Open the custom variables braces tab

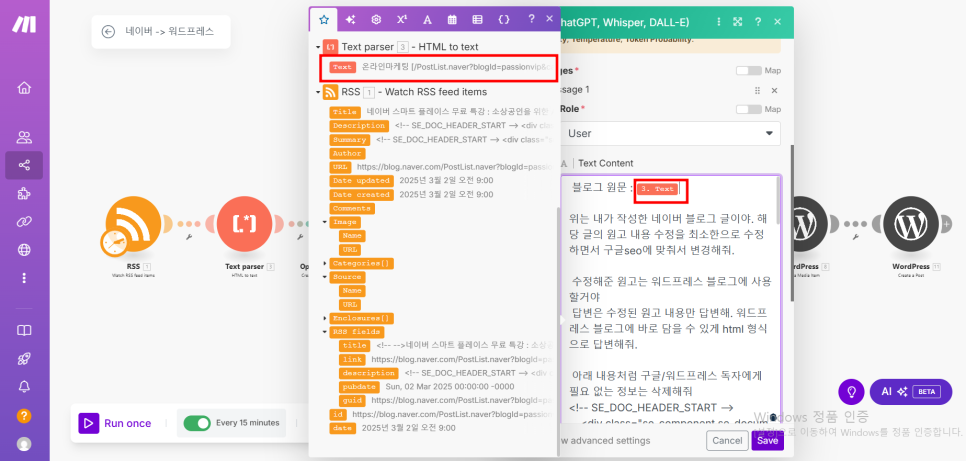coord(503,19)
